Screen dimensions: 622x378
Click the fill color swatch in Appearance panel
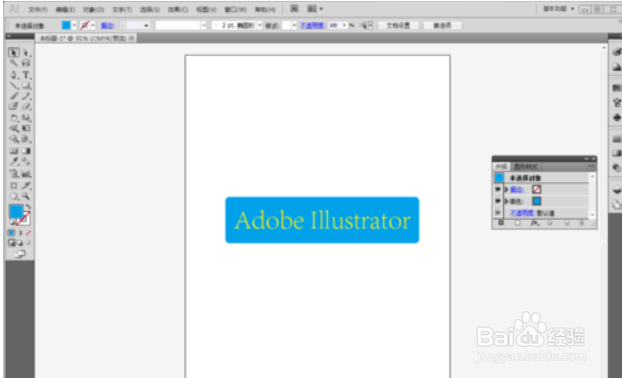537,201
